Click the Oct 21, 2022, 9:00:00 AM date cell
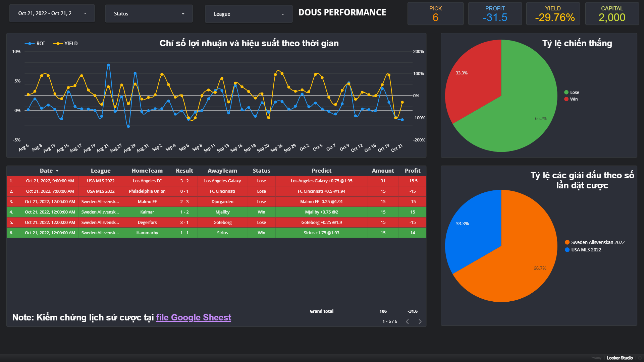 click(50, 181)
